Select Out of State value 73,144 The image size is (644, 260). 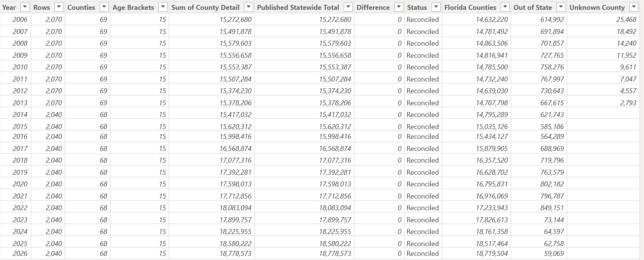[554, 220]
